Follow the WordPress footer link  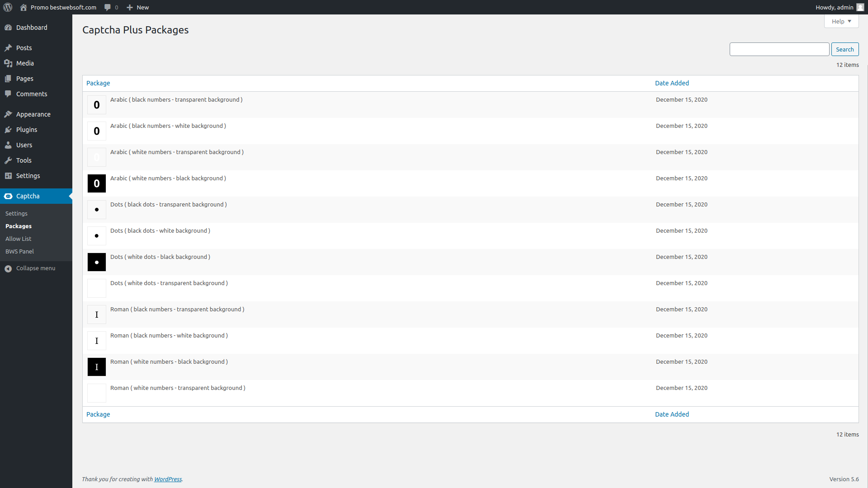[168, 479]
